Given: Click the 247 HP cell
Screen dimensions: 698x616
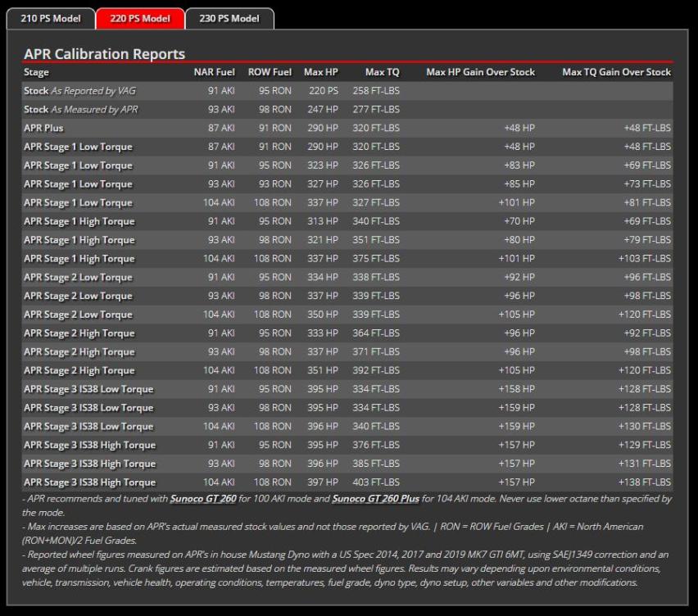Looking at the screenshot, I should pyautogui.click(x=323, y=110).
